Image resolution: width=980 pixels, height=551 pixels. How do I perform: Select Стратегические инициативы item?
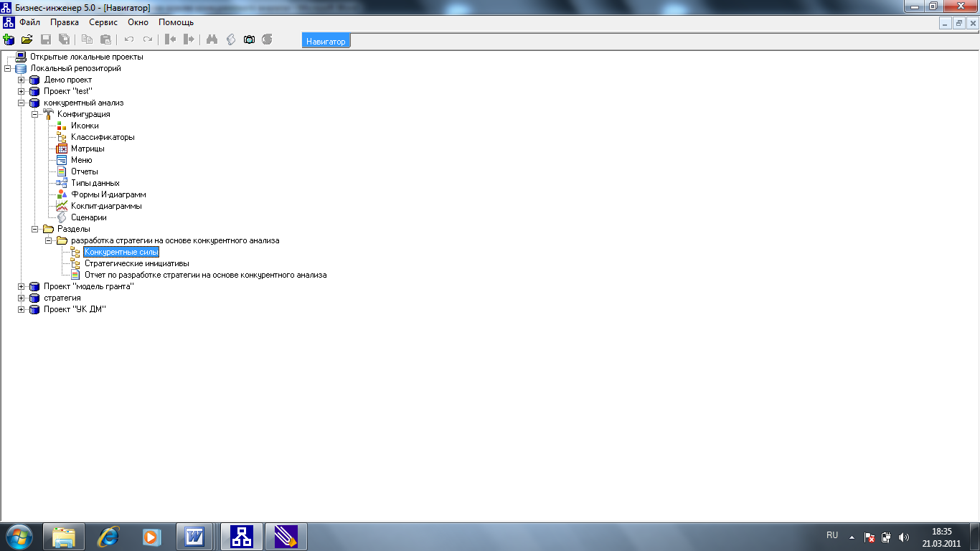pos(137,263)
